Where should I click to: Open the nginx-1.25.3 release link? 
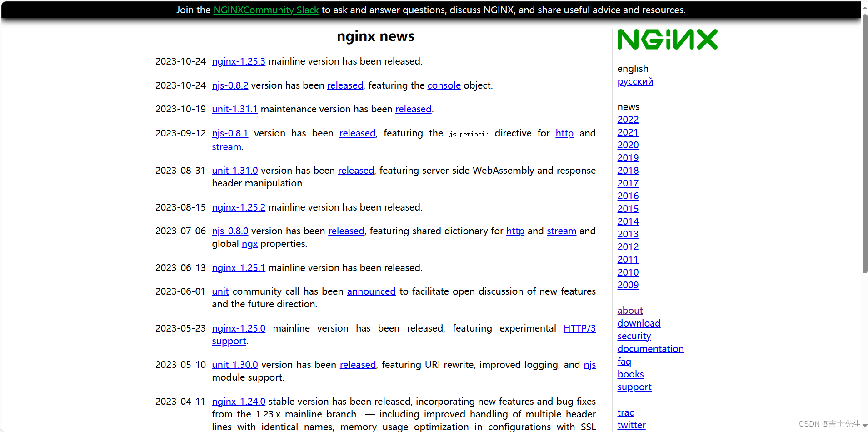click(239, 61)
